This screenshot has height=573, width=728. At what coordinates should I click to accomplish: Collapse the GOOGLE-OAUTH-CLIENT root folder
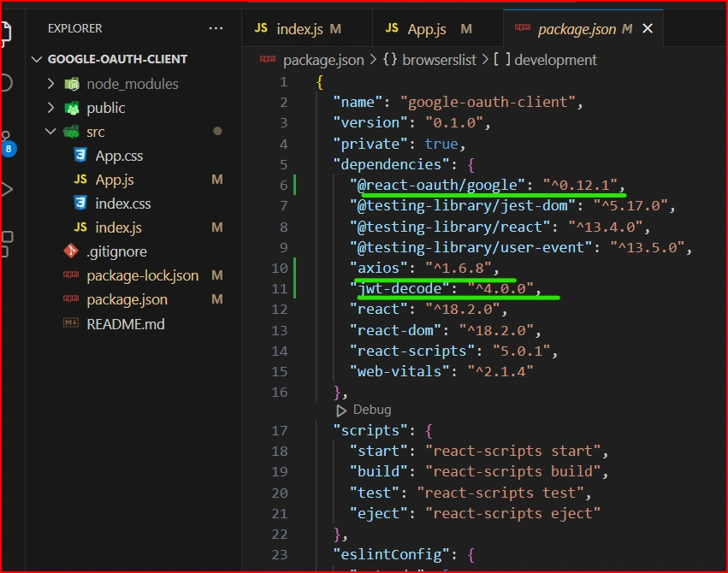tap(37, 59)
